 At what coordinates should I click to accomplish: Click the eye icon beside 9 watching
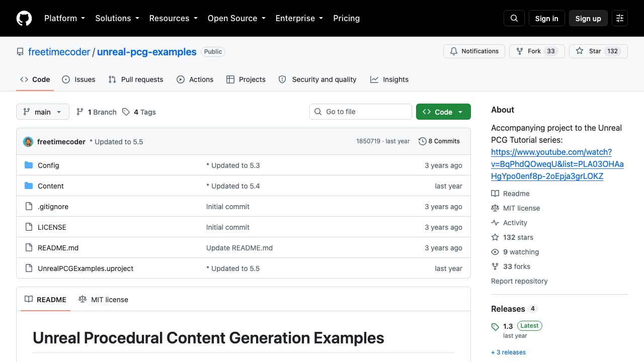click(495, 252)
